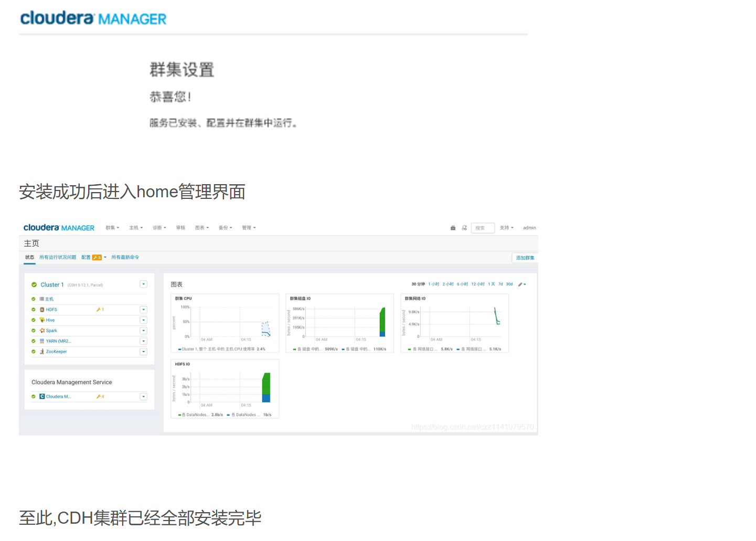Click the running commands icon near search
Viewport: 756px width, 541px height.
[464, 228]
